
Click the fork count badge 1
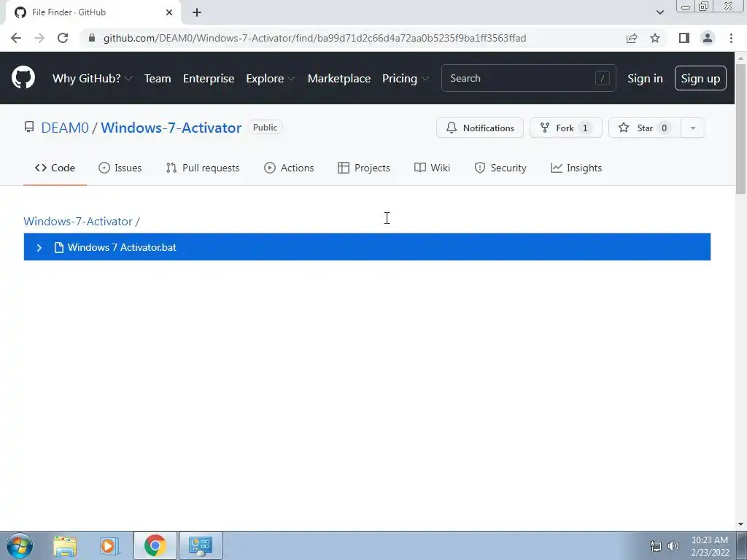pyautogui.click(x=585, y=128)
